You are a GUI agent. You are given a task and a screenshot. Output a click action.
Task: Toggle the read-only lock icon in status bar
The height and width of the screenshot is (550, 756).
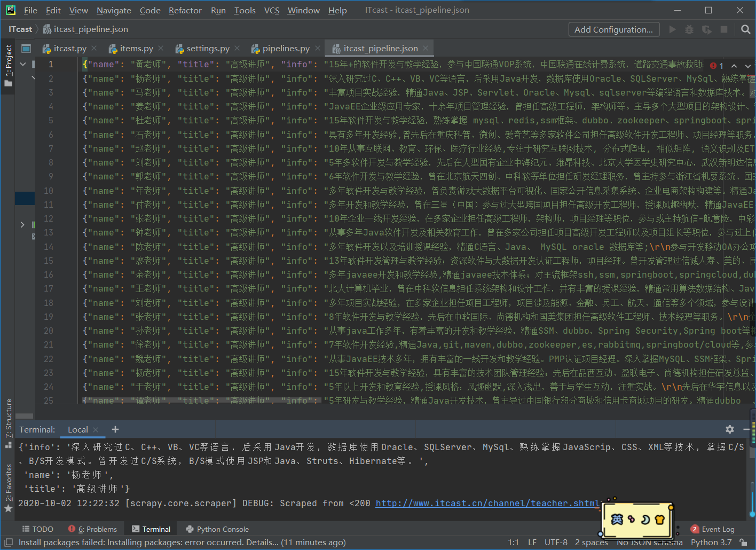(x=743, y=543)
